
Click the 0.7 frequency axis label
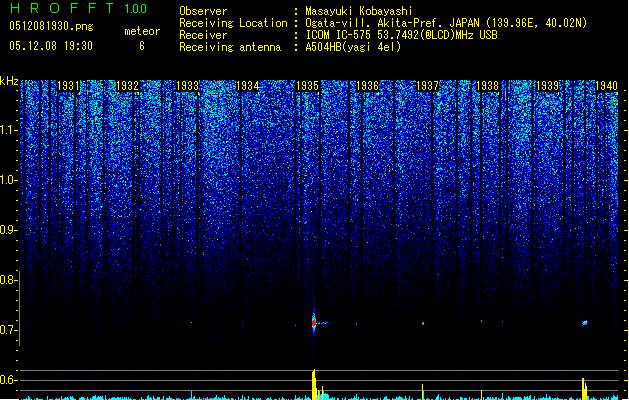click(x=8, y=330)
